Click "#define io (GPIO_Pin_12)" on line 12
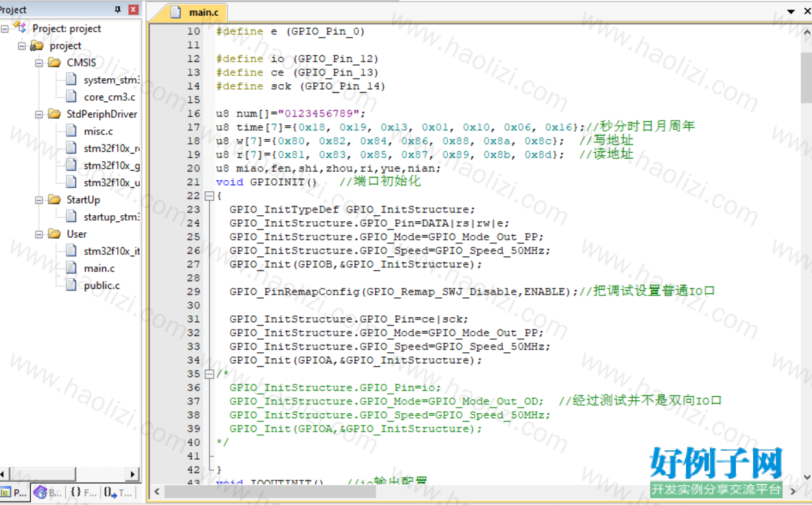The width and height of the screenshot is (812, 505). (x=297, y=58)
